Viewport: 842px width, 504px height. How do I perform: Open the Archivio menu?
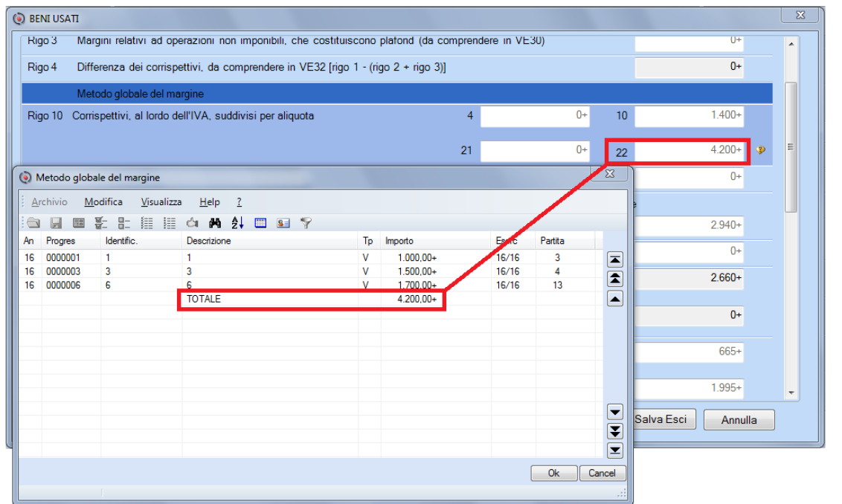(49, 201)
